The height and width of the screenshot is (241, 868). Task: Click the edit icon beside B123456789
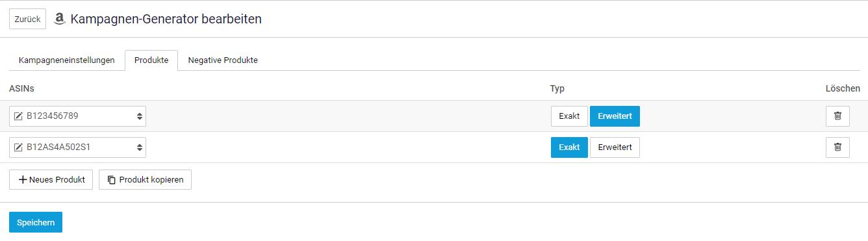(x=18, y=116)
